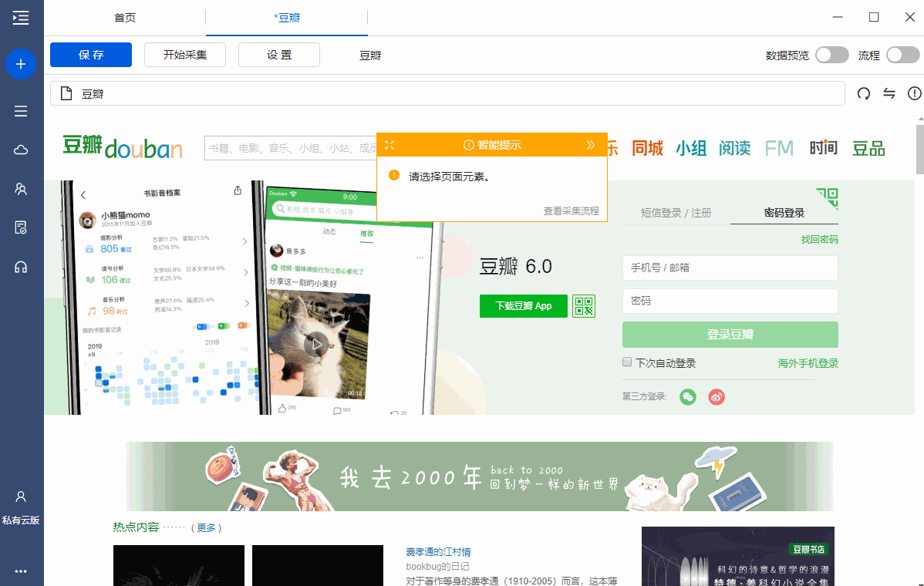Open the data customization sidebar icon

coord(21,228)
